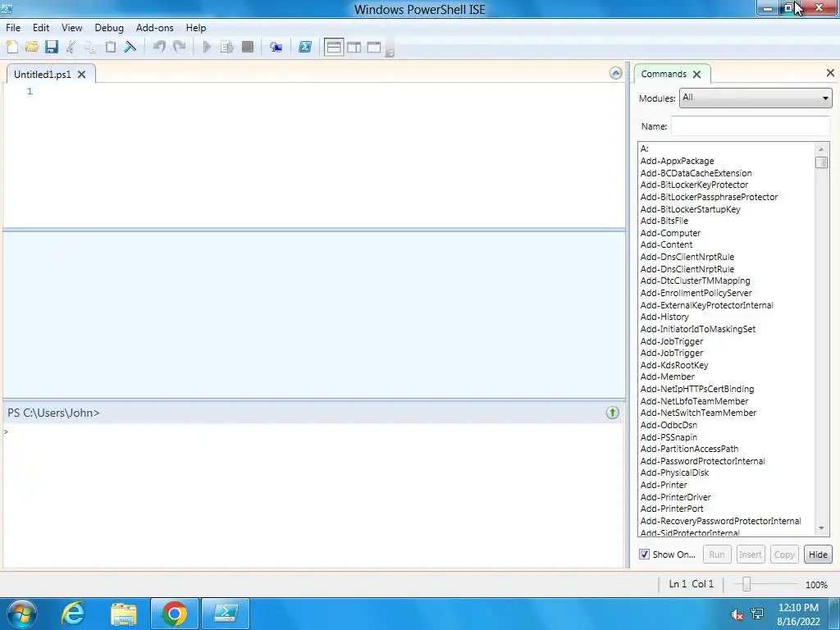Click green arrow icon in console pane
The width and height of the screenshot is (840, 630).
coord(612,413)
